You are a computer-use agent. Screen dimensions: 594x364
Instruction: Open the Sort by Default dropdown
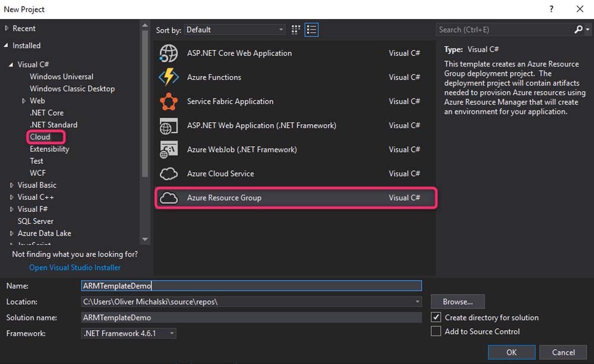235,30
